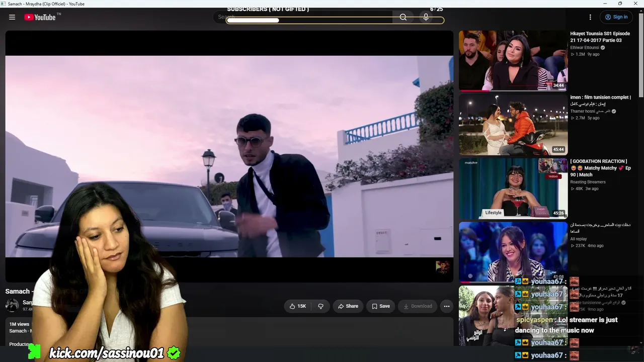Click title '[ GOOBATHON REACTION ]' video
This screenshot has height=362, width=644.
point(600,168)
